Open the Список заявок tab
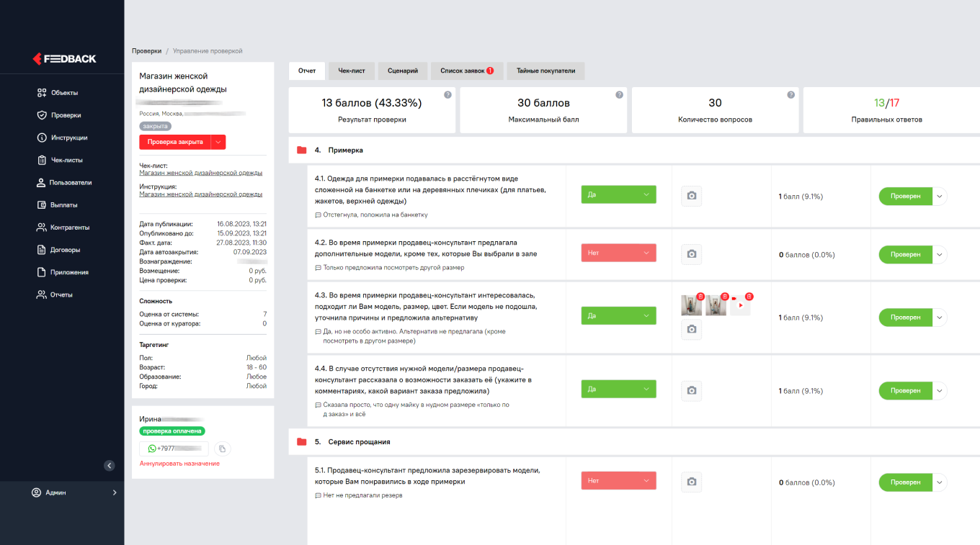Image resolution: width=980 pixels, height=545 pixels. pos(466,71)
